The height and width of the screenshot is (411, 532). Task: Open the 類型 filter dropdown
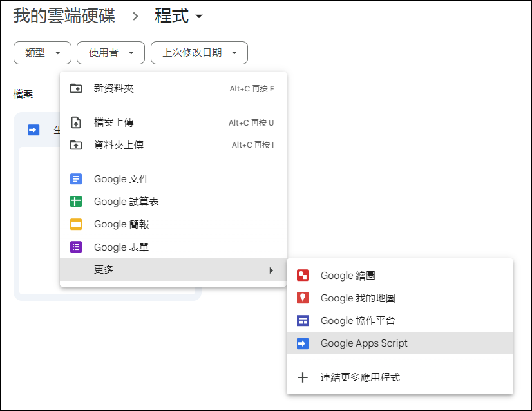click(43, 53)
